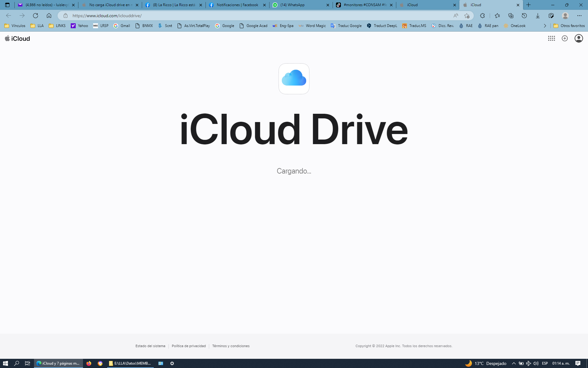The height and width of the screenshot is (368, 588).
Task: Open the browser Extensions puzzle icon
Action: pos(482,16)
